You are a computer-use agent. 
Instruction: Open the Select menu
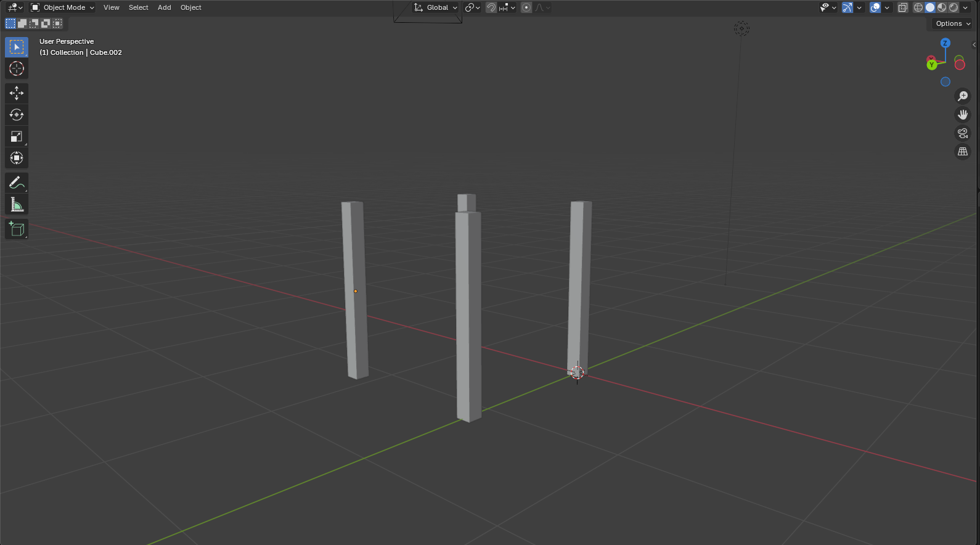(138, 7)
